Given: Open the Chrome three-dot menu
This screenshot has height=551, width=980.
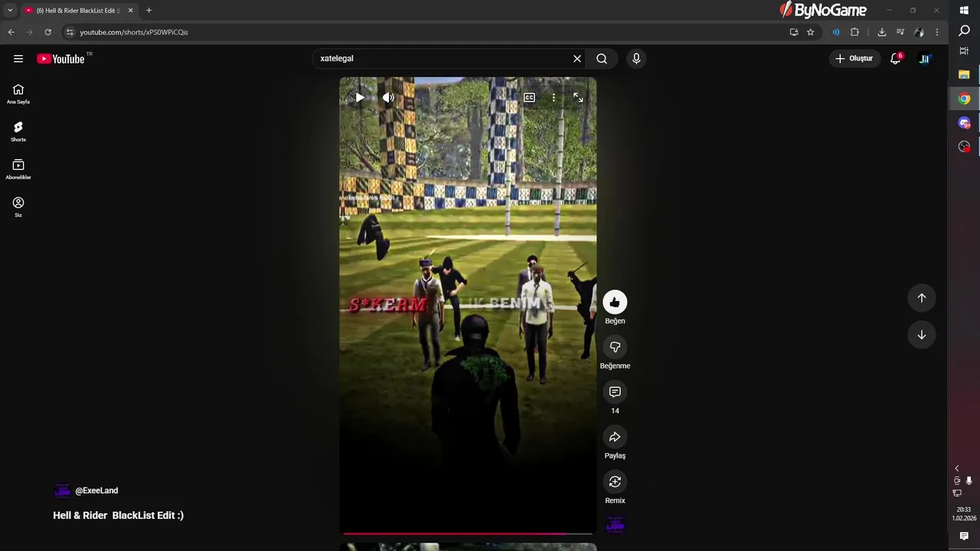Looking at the screenshot, I should pyautogui.click(x=937, y=32).
